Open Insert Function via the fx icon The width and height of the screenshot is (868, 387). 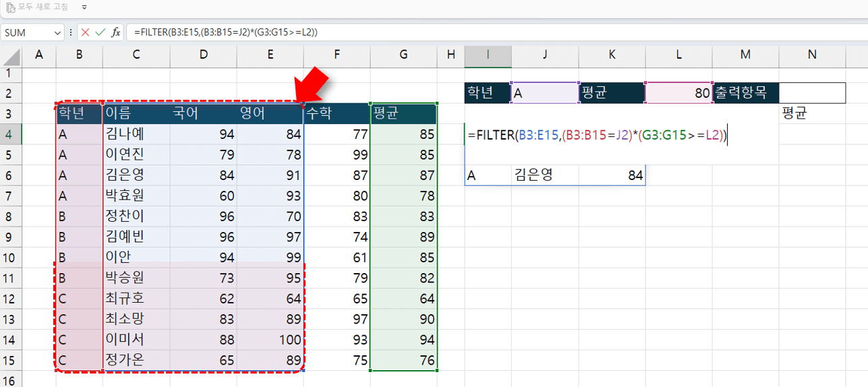tap(116, 32)
